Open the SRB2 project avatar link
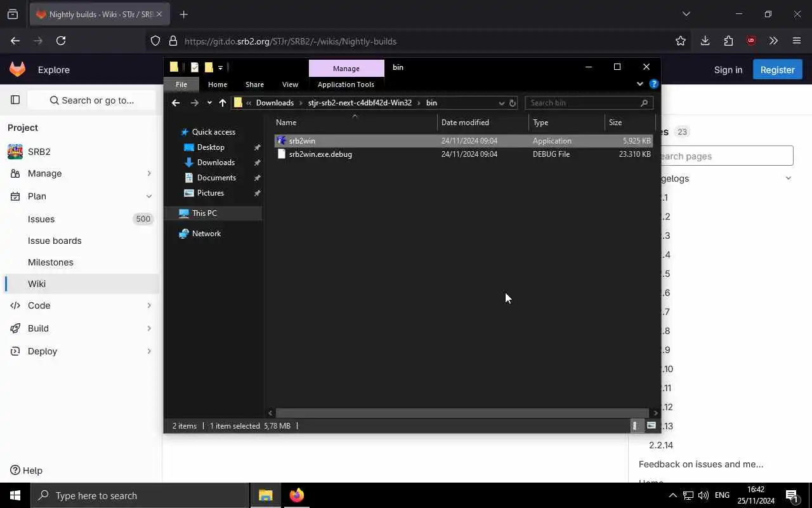Screen dimensions: 812x508 point(15,152)
